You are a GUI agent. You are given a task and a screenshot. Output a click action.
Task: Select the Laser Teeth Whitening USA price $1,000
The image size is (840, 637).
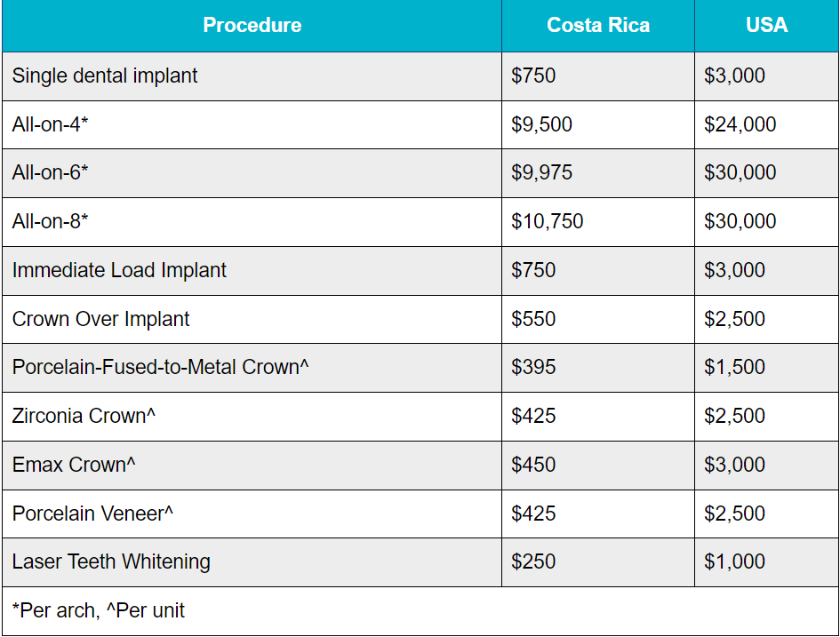734,561
